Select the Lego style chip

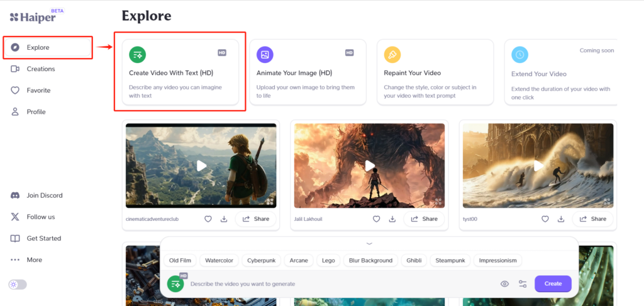(x=328, y=260)
